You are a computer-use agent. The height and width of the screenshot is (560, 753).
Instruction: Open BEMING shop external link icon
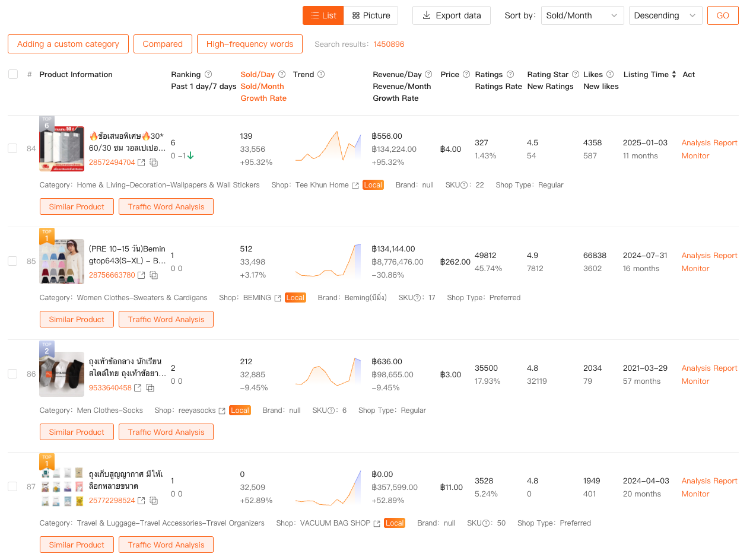pos(278,298)
